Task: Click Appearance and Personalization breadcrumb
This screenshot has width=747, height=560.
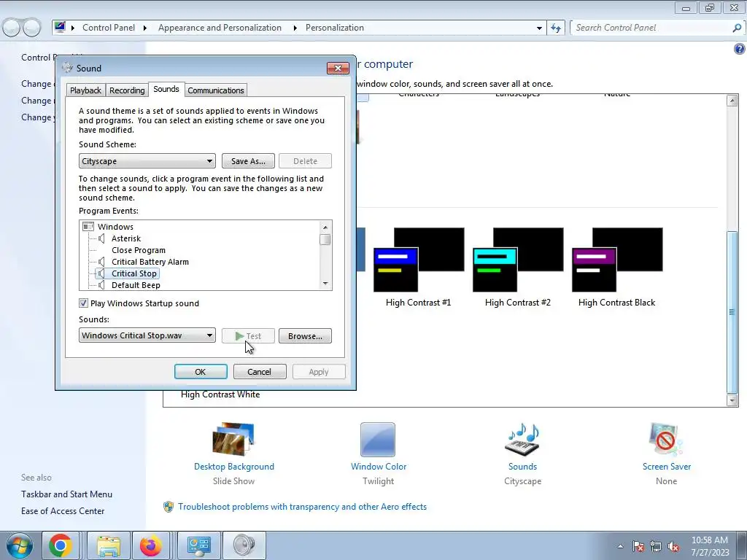Action: pyautogui.click(x=220, y=28)
